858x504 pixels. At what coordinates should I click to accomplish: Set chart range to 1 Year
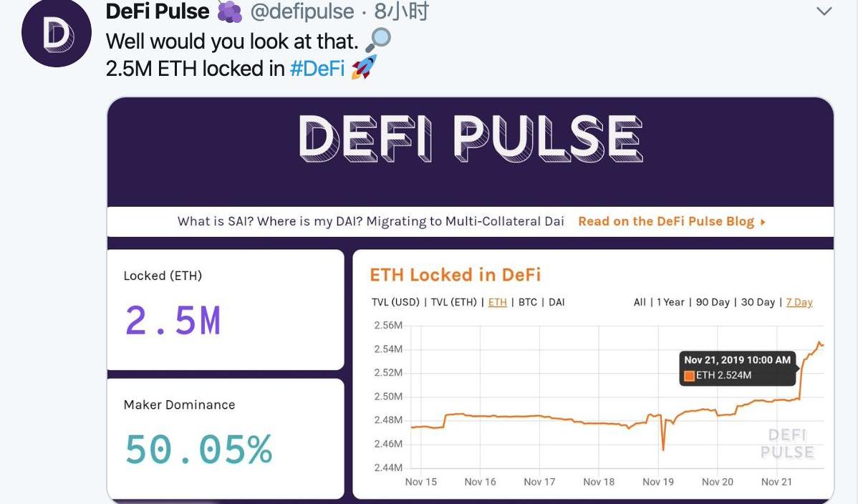(x=670, y=302)
